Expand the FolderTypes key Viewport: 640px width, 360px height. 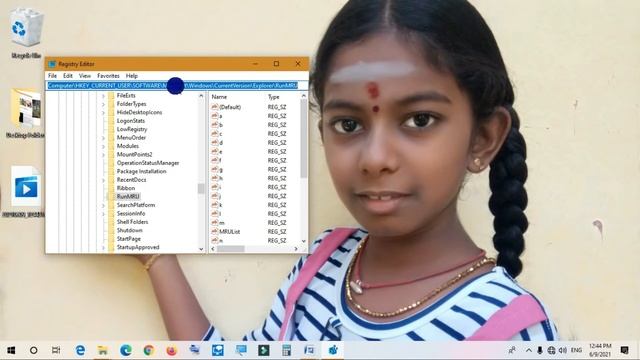pyautogui.click(x=103, y=104)
